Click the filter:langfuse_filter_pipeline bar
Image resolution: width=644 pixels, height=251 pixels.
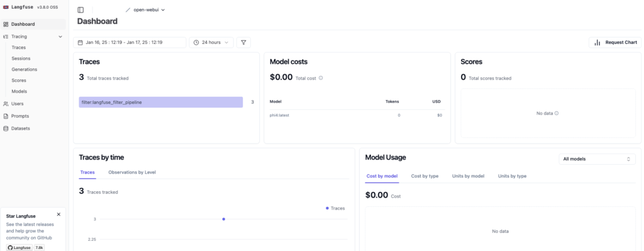pos(160,103)
